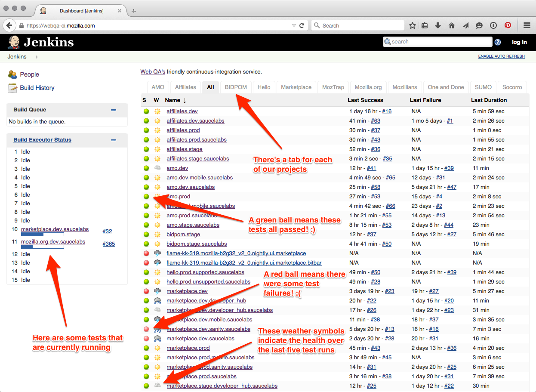Click the Pinterest icon in the browser toolbar

pos(508,25)
